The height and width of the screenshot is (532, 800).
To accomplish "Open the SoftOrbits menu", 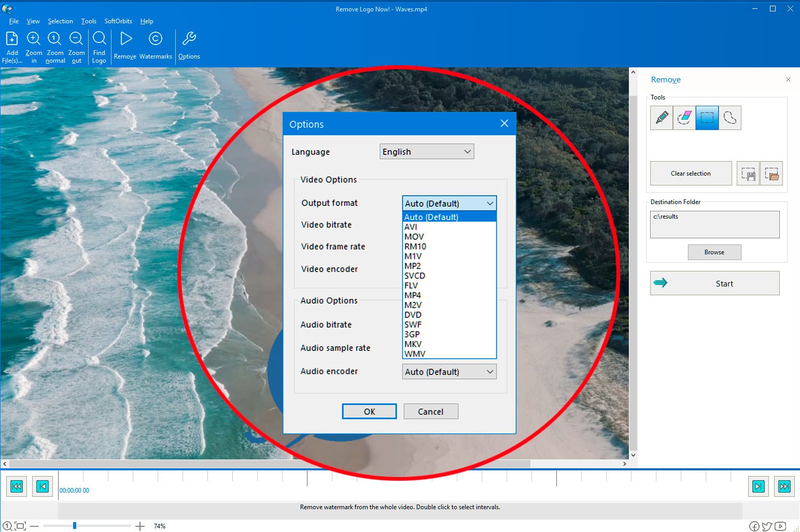I will (118, 21).
